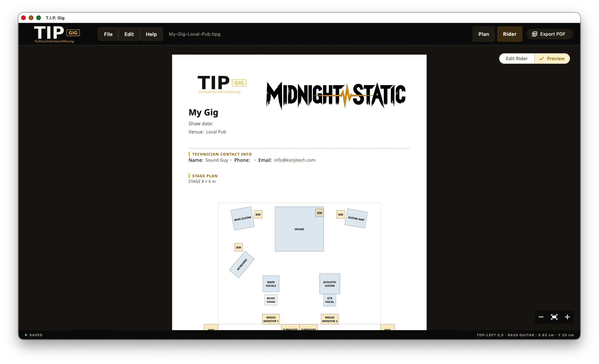Click the Technician Contact Info heading
This screenshot has width=599, height=364.
pos(222,154)
